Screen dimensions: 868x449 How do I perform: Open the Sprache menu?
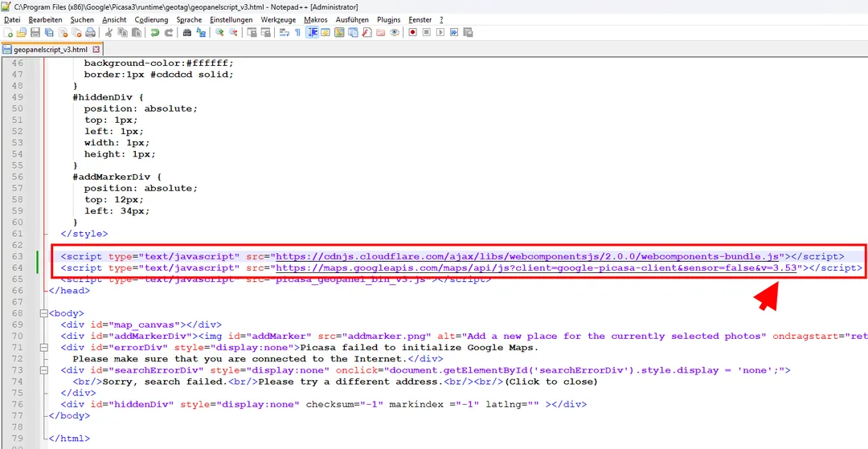coord(190,20)
